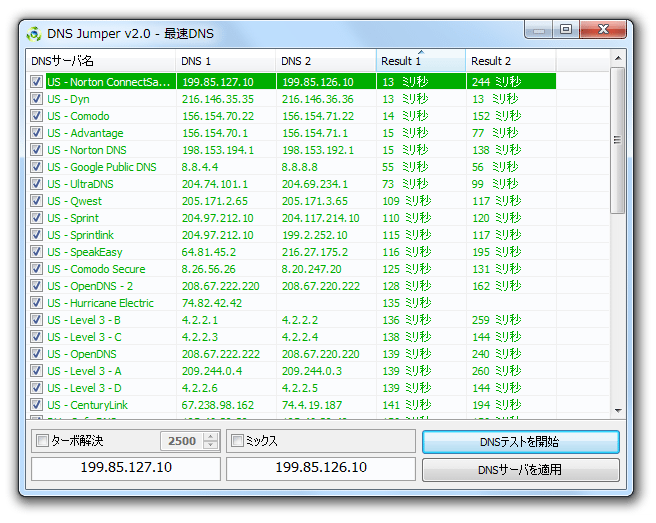Close the DNS Jumper window

click(603, 29)
